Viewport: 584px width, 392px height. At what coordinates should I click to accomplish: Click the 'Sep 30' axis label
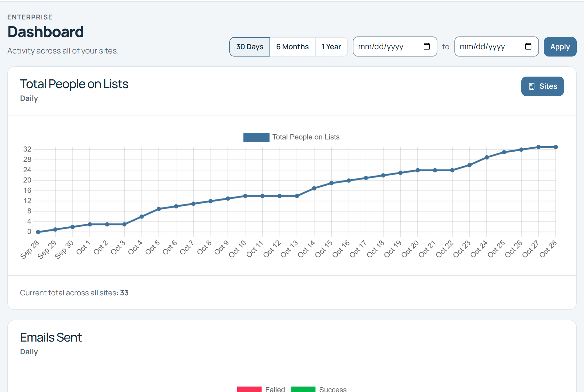click(x=64, y=249)
